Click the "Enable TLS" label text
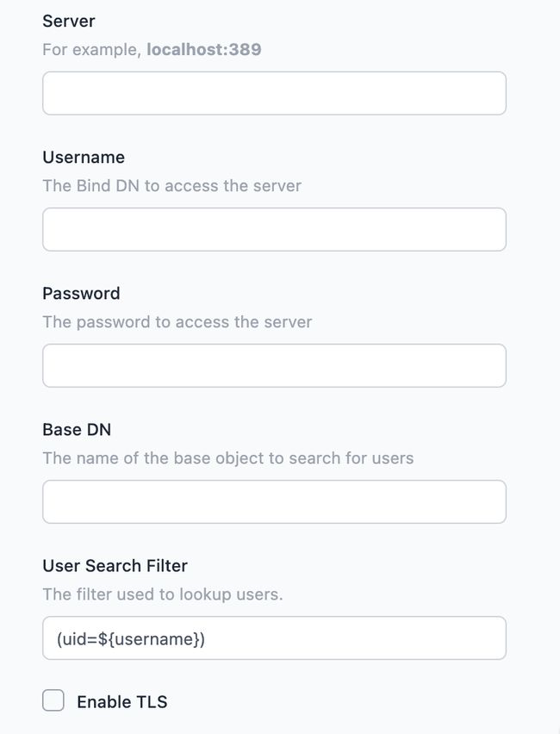Viewport: 560px width, 734px height. click(121, 702)
